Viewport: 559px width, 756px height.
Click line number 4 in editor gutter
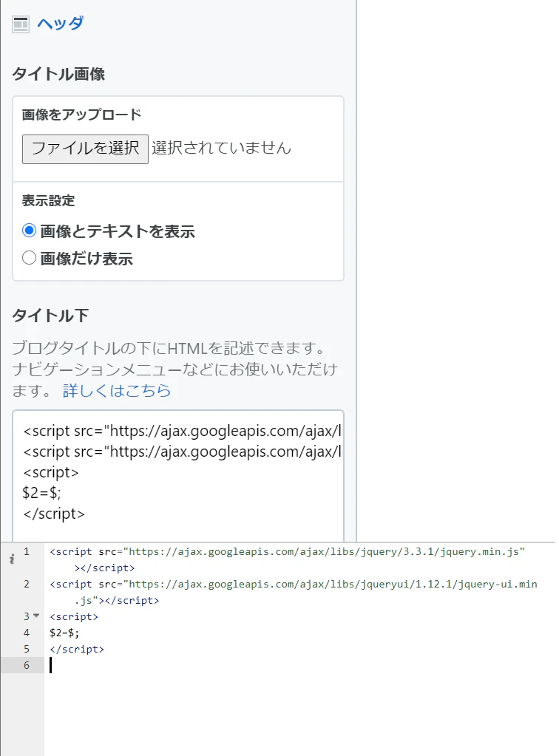tap(27, 633)
